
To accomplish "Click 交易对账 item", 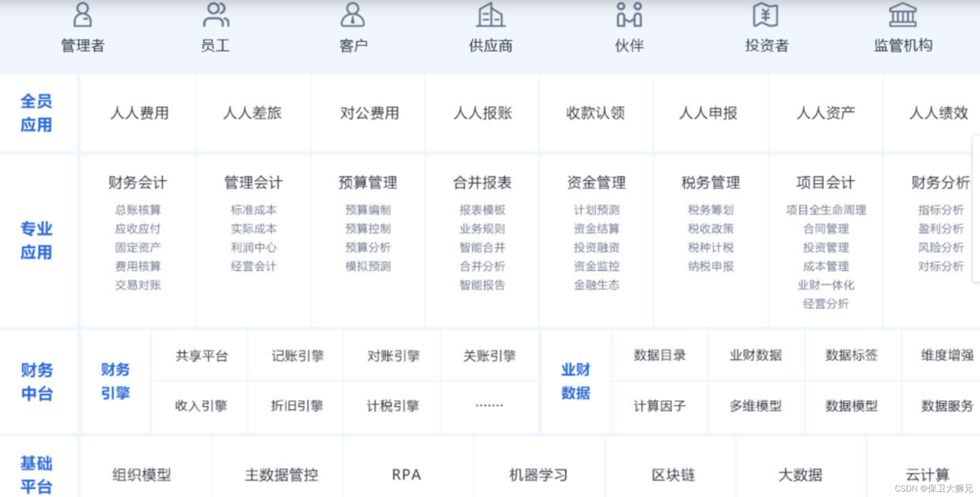I will point(138,285).
